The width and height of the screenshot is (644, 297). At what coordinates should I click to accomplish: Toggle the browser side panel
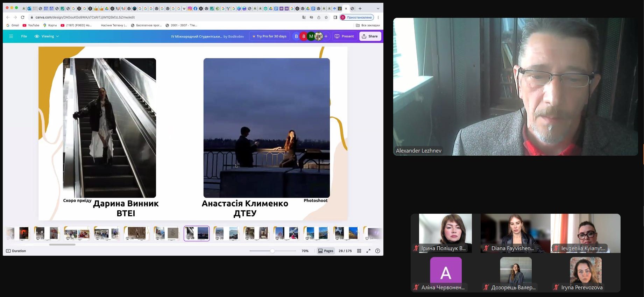[x=335, y=17]
